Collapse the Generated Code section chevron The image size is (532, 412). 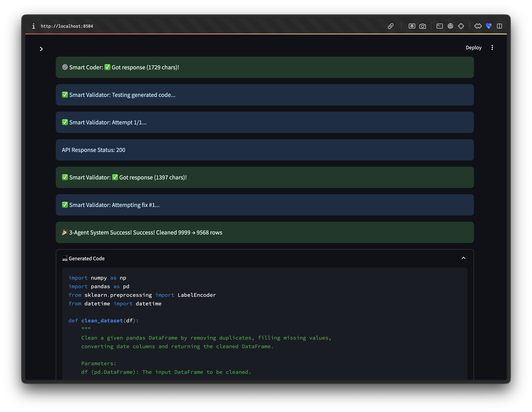pyautogui.click(x=463, y=258)
